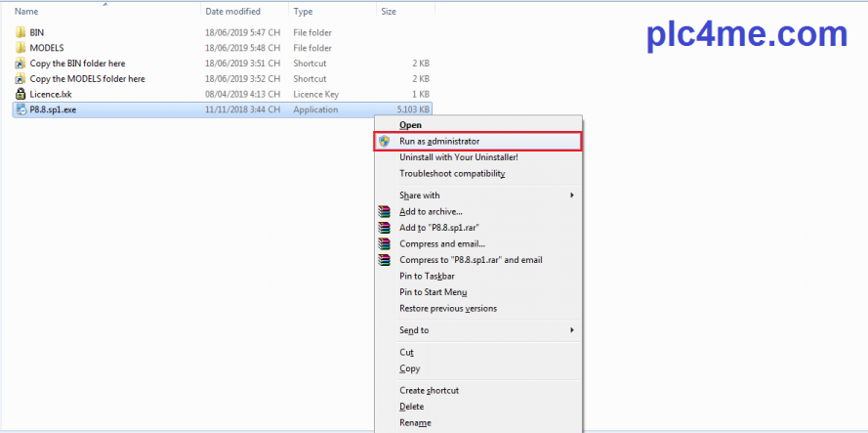868x433 pixels.
Task: Choose Open from the context menu
Action: tap(410, 125)
